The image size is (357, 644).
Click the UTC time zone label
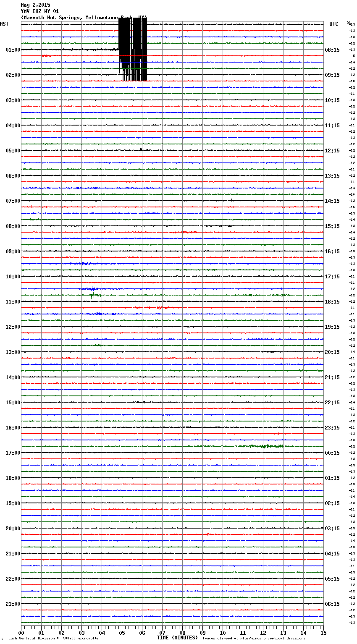tap(333, 24)
